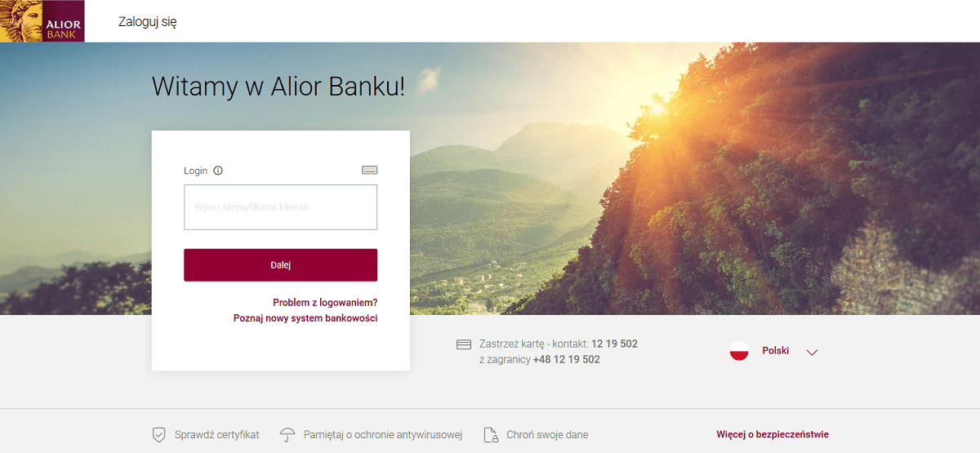Open the virtual keyboard icon
This screenshot has height=453, width=980.
(370, 170)
